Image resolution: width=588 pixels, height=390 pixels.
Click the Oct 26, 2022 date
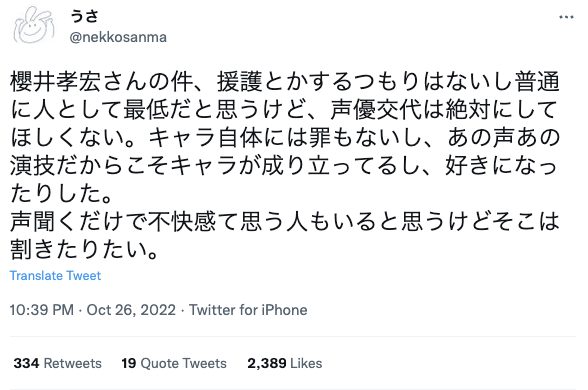tap(131, 310)
